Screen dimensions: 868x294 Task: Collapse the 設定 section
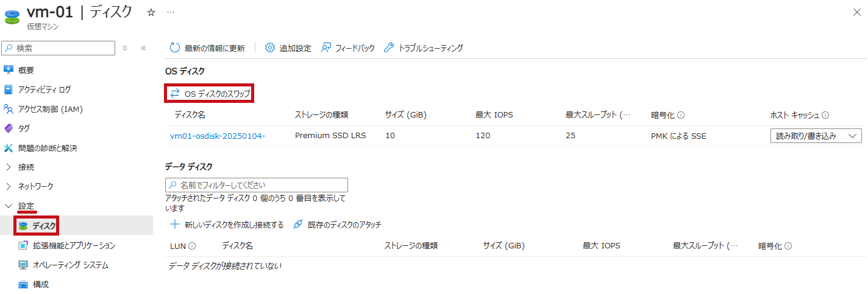9,206
